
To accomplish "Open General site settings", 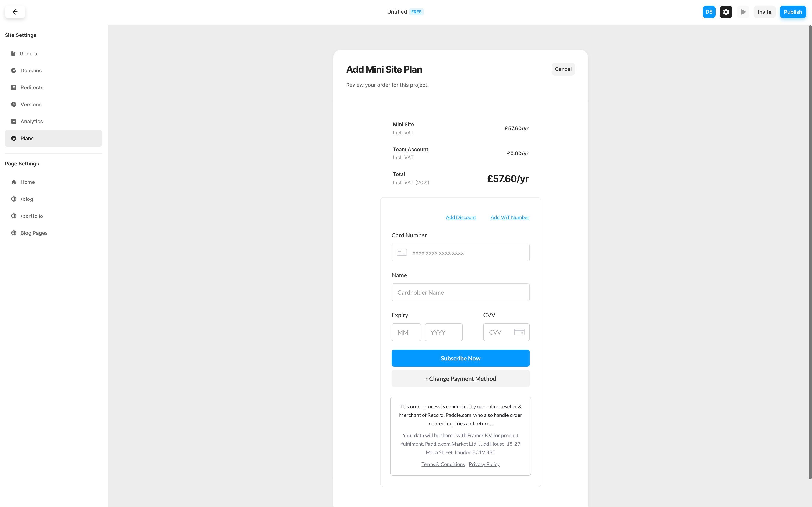I will click(29, 53).
